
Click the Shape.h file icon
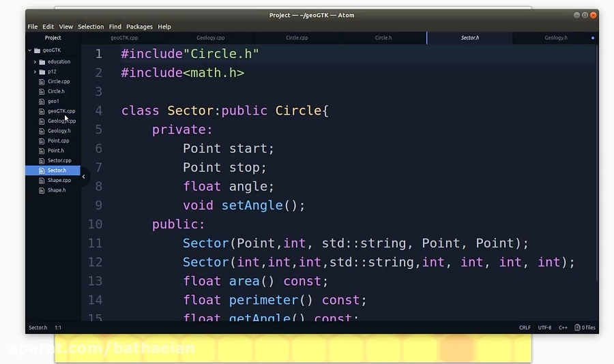42,190
